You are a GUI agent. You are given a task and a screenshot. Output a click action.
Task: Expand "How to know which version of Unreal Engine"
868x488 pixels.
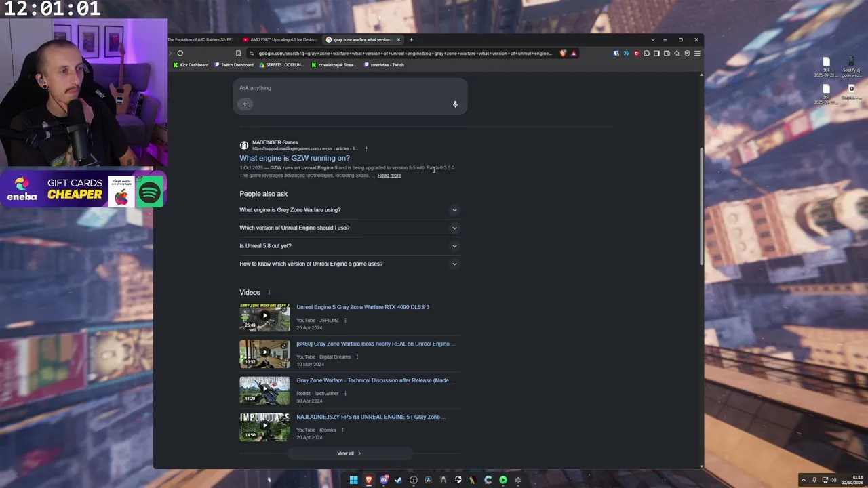(x=349, y=264)
